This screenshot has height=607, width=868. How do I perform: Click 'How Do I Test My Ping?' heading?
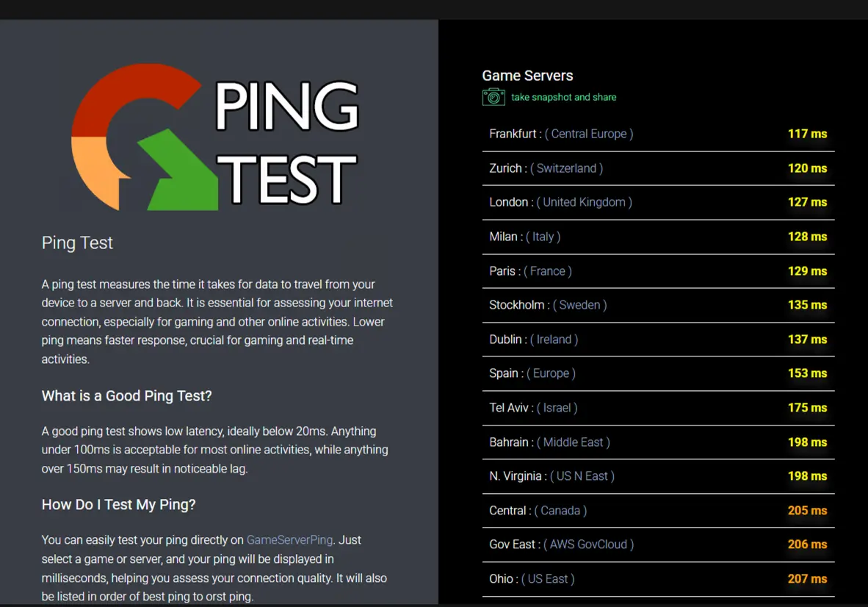(x=118, y=505)
